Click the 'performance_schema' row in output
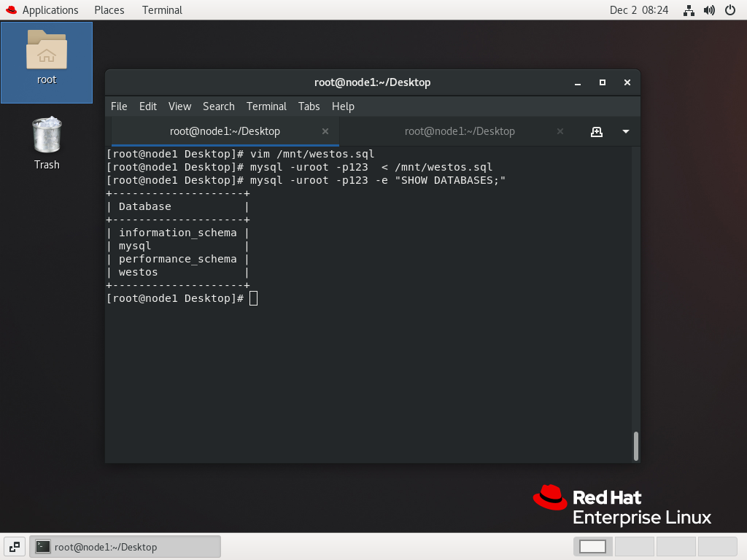This screenshot has width=747, height=560. point(178,259)
